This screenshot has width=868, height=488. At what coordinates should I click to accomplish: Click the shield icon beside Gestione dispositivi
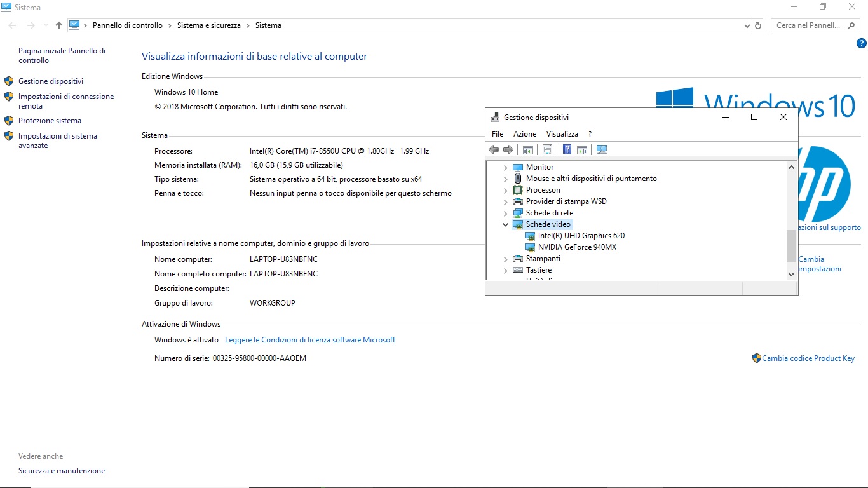pyautogui.click(x=9, y=81)
